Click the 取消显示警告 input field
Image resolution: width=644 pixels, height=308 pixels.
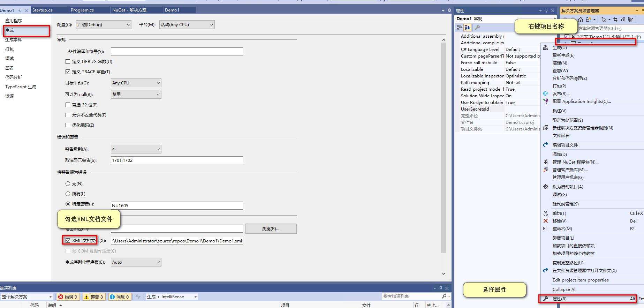click(x=176, y=160)
